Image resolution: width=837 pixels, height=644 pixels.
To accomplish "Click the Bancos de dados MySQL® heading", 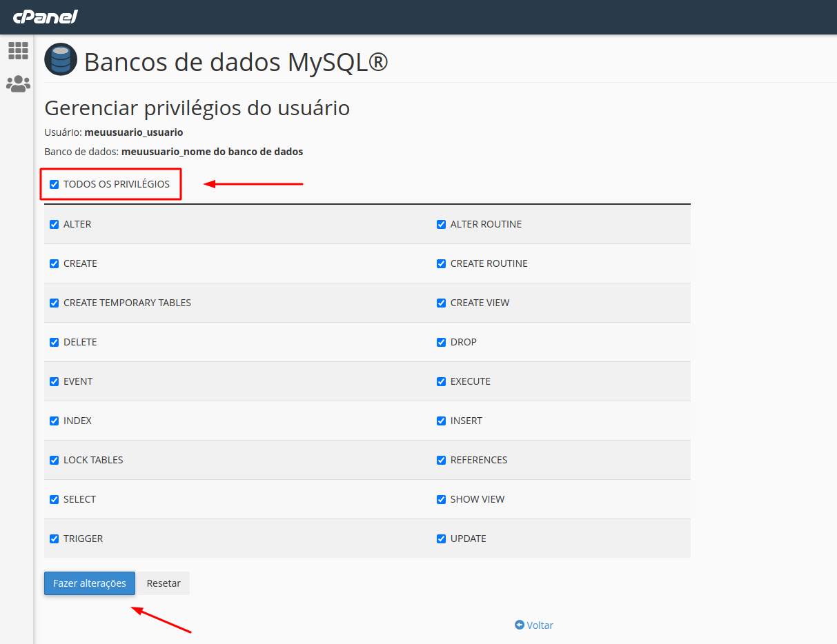I will click(236, 62).
